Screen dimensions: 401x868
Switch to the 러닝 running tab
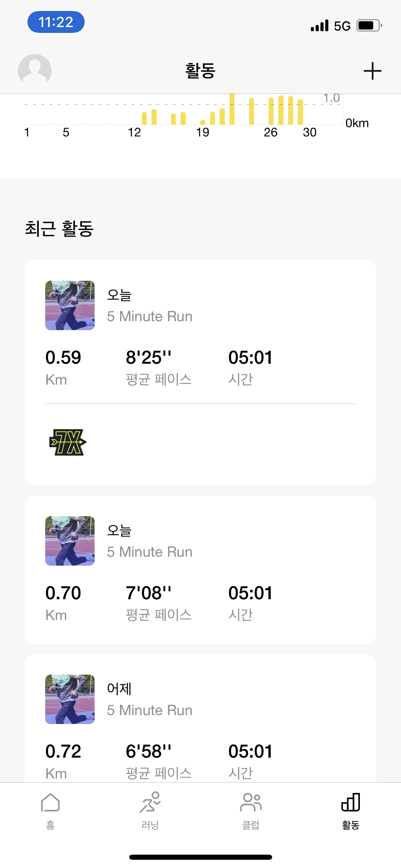150,810
